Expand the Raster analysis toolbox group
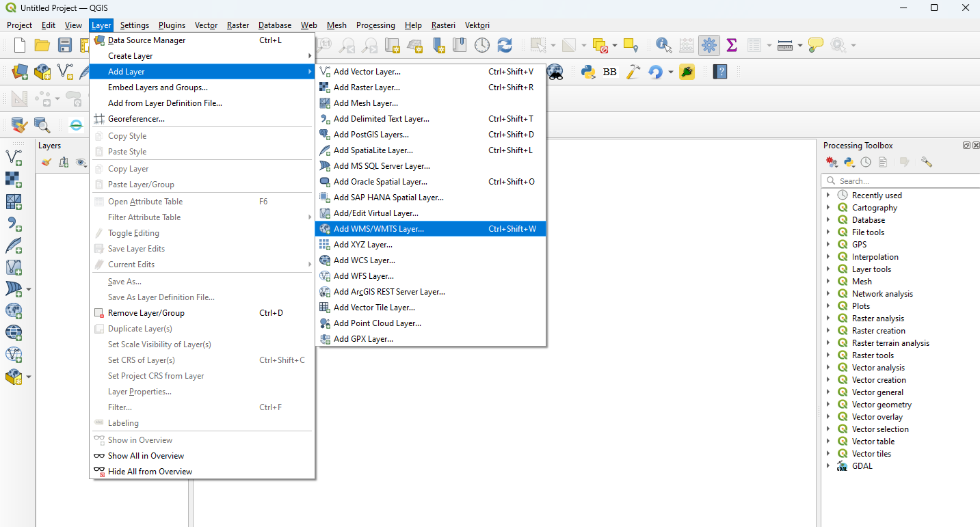 828,319
